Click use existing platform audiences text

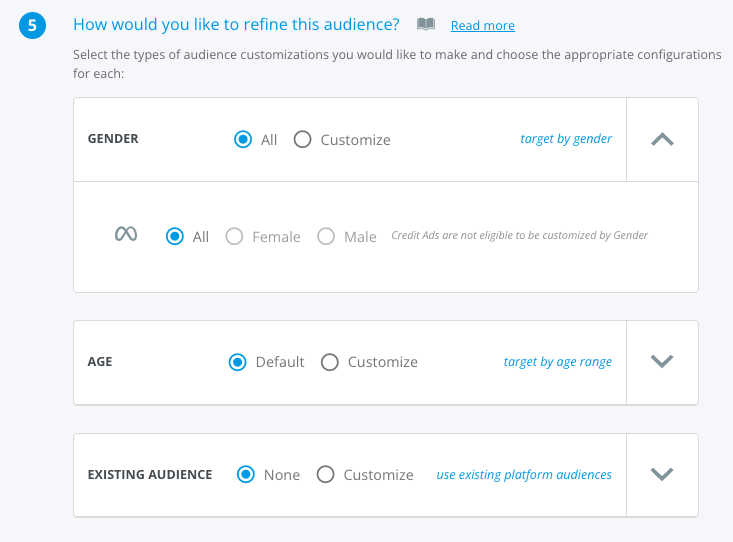[524, 475]
